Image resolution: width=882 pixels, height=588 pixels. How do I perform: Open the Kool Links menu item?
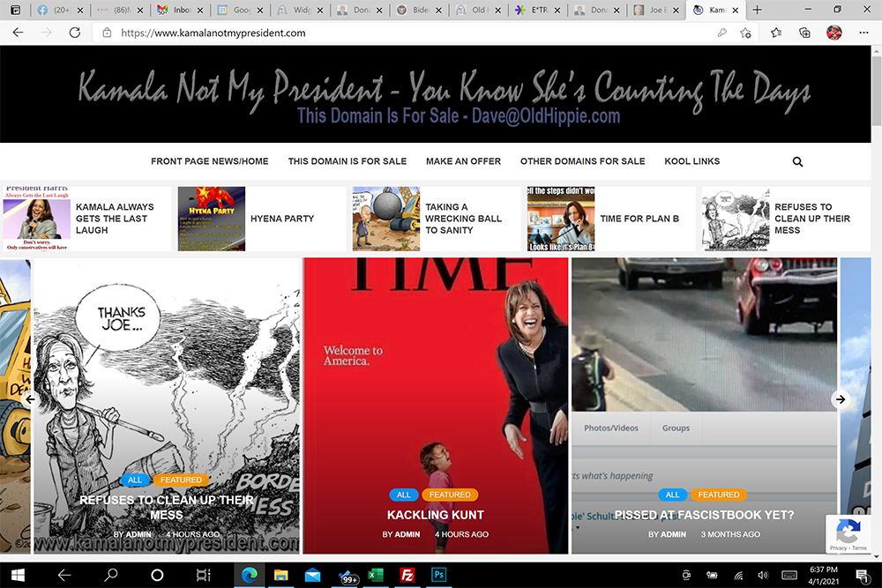point(691,161)
